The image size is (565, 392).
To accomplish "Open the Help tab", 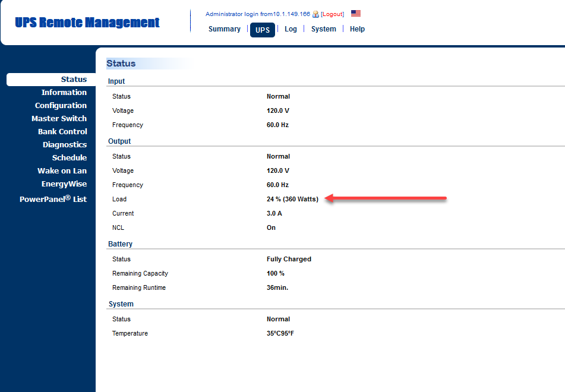I will pyautogui.click(x=357, y=29).
